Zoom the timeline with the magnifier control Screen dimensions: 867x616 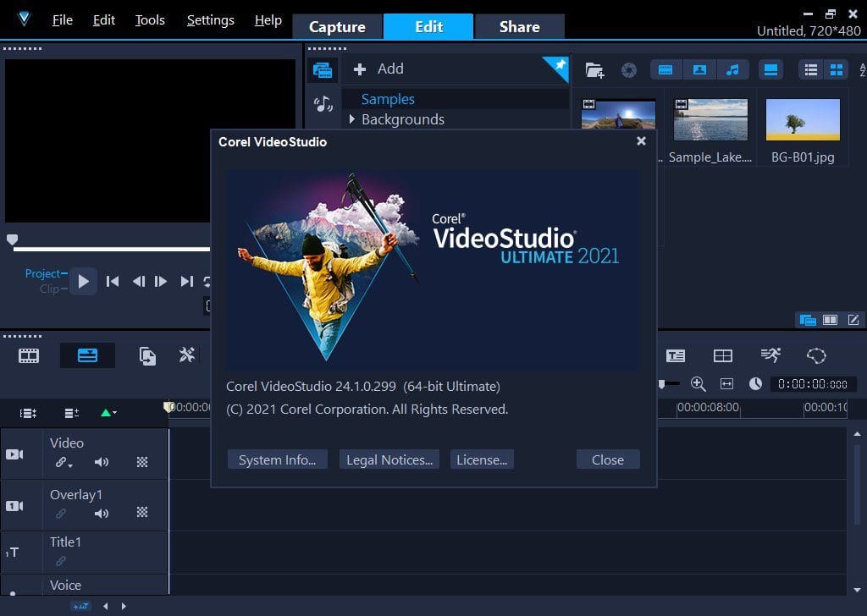tap(698, 383)
